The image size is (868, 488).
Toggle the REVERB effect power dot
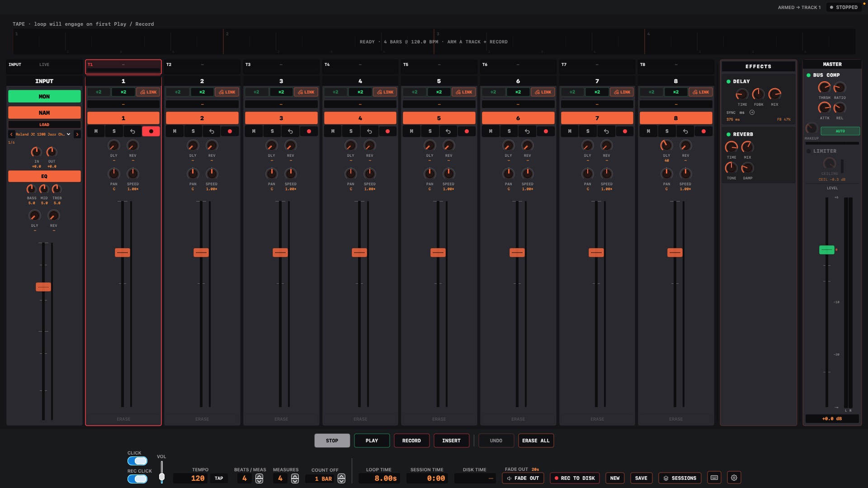tap(728, 135)
